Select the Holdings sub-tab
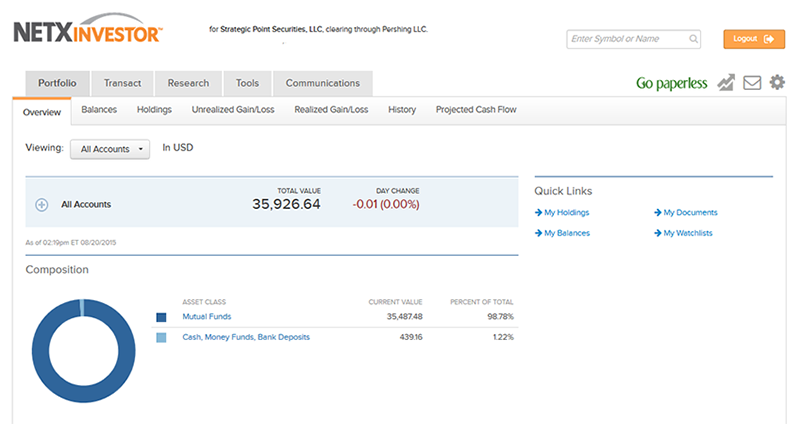Viewport: 800px width, 424px height. coord(154,110)
